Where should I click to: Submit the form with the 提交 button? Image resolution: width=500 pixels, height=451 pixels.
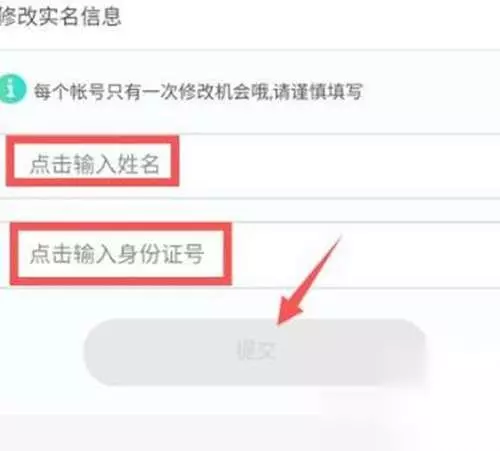point(255,352)
